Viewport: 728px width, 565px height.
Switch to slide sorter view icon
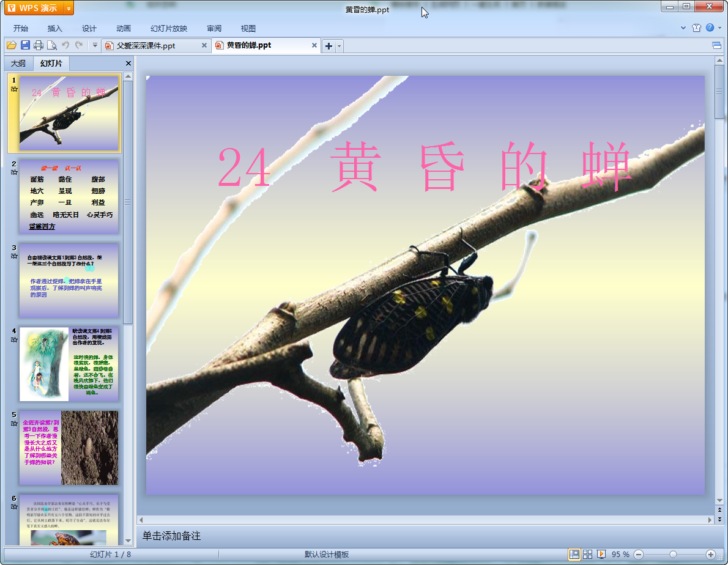pyautogui.click(x=587, y=555)
